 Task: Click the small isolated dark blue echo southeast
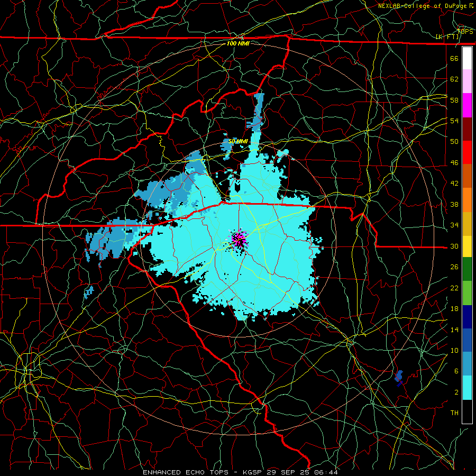click(399, 378)
